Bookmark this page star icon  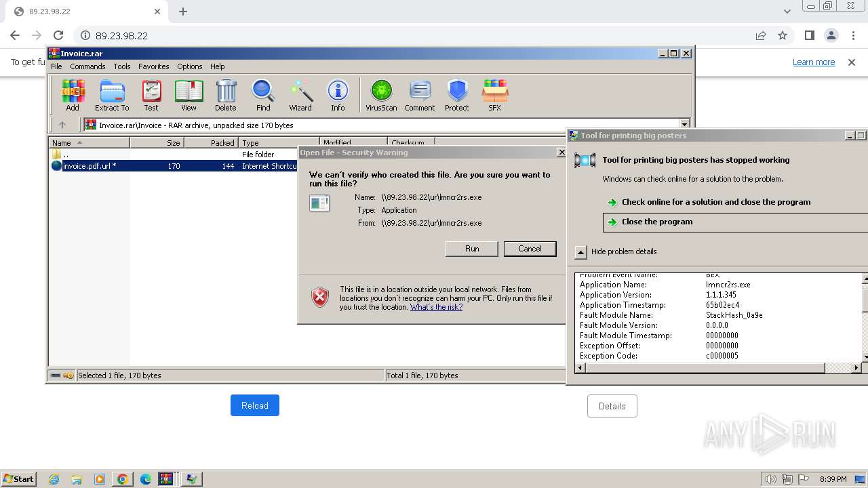click(783, 35)
